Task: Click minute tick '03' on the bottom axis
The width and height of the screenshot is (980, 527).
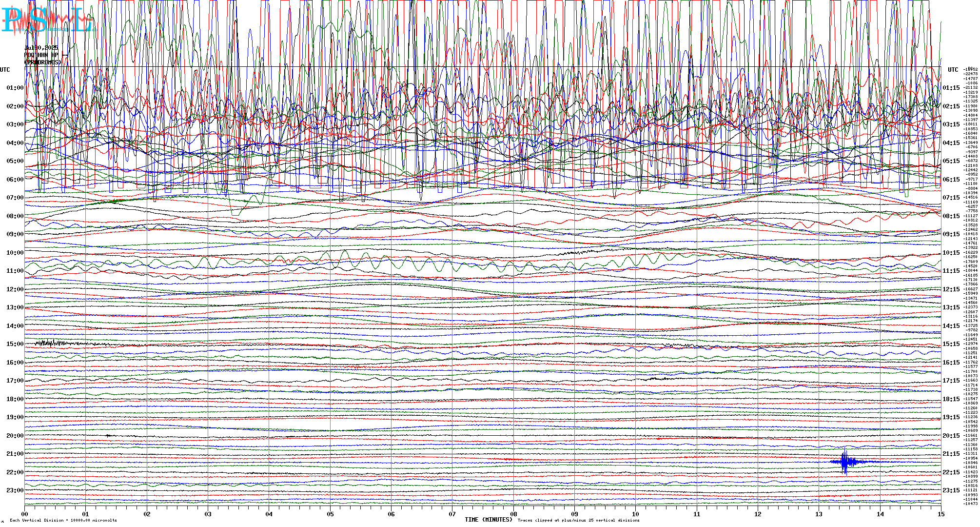Action: point(208,514)
